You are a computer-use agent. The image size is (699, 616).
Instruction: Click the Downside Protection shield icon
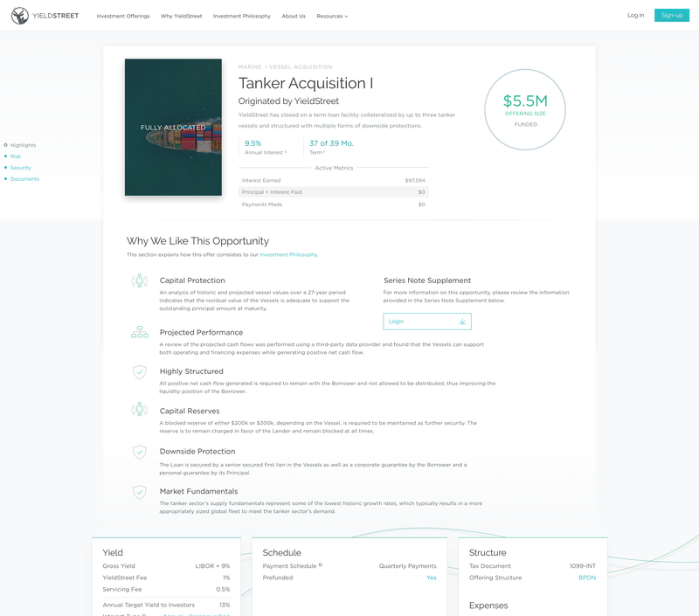[140, 452]
